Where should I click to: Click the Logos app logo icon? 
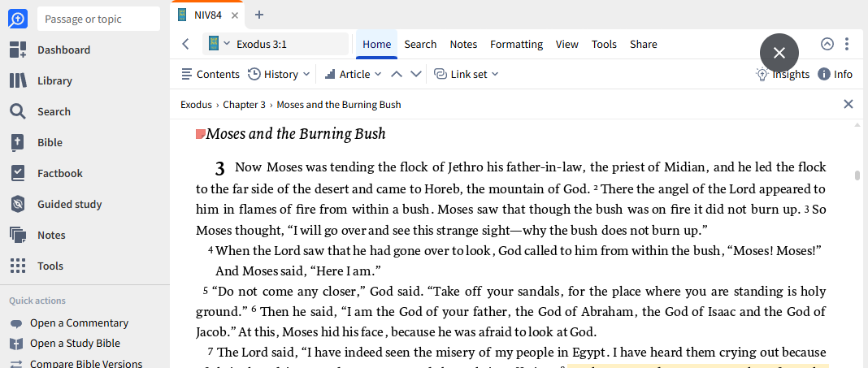(x=17, y=19)
